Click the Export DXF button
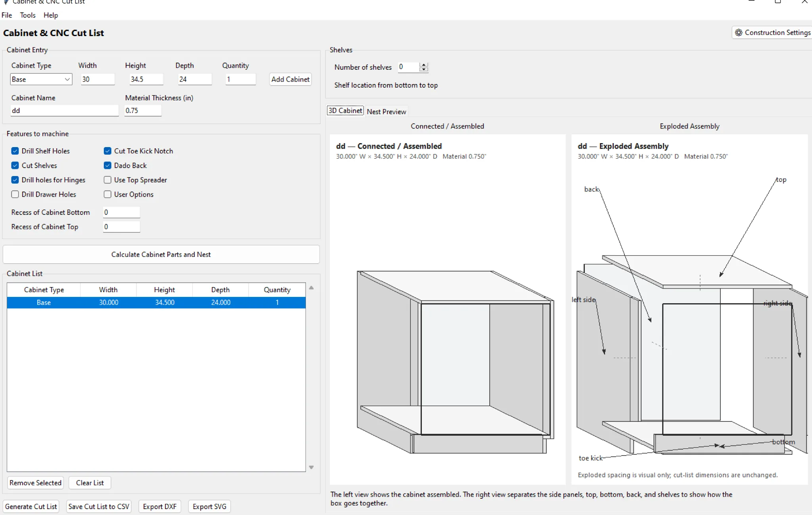 tap(160, 506)
